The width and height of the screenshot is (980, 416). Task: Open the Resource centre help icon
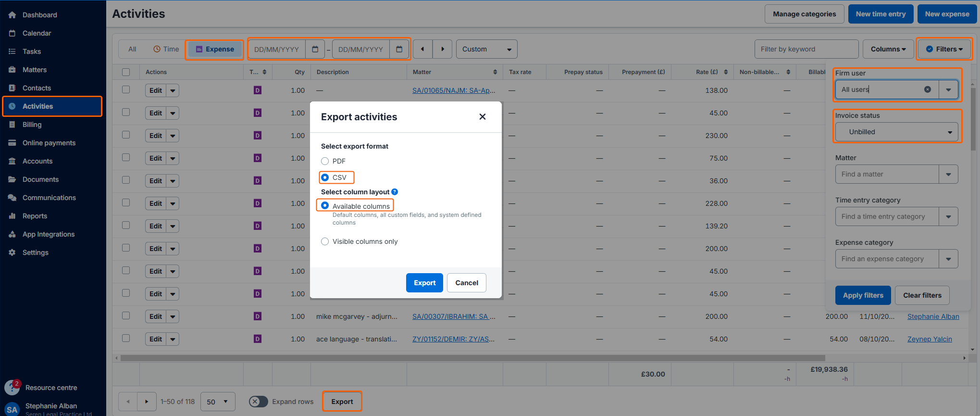[12, 387]
